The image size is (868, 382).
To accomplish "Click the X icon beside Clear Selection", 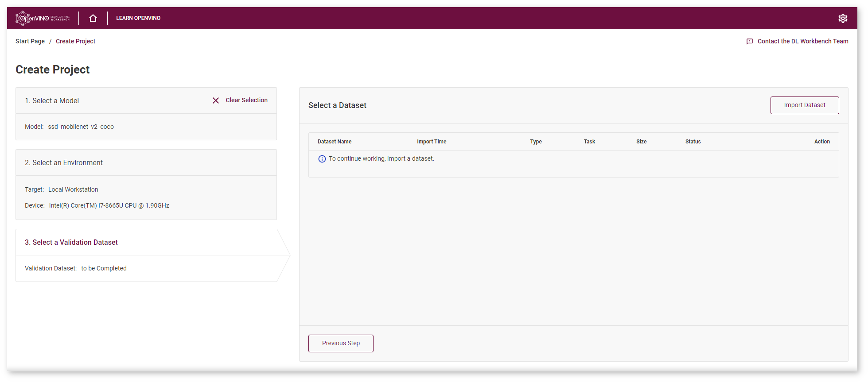I will click(216, 100).
